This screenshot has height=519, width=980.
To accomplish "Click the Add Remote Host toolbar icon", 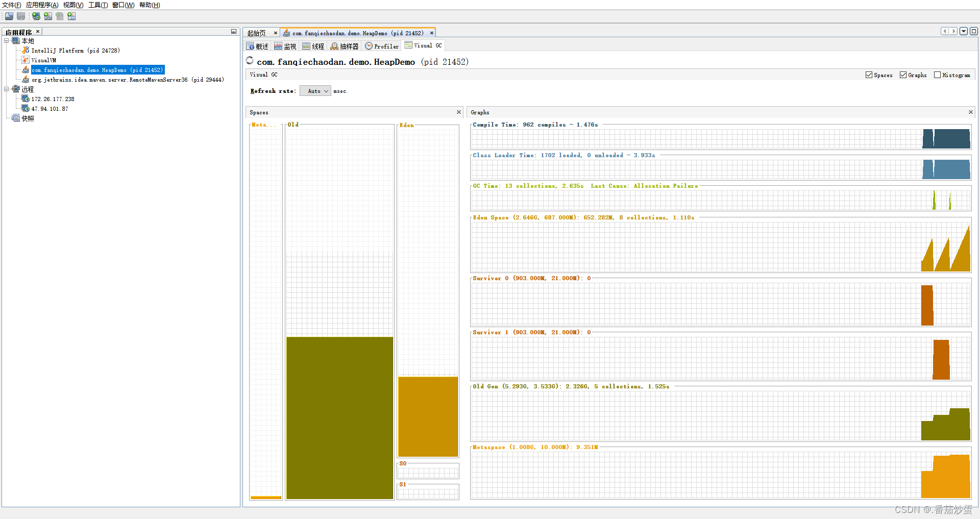I will pos(36,16).
